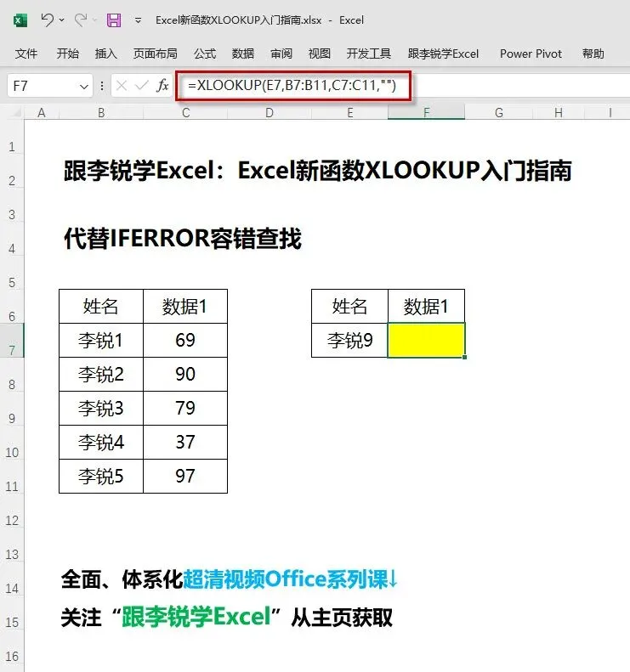630x672 pixels.
Task: Select column H header
Action: 559,113
